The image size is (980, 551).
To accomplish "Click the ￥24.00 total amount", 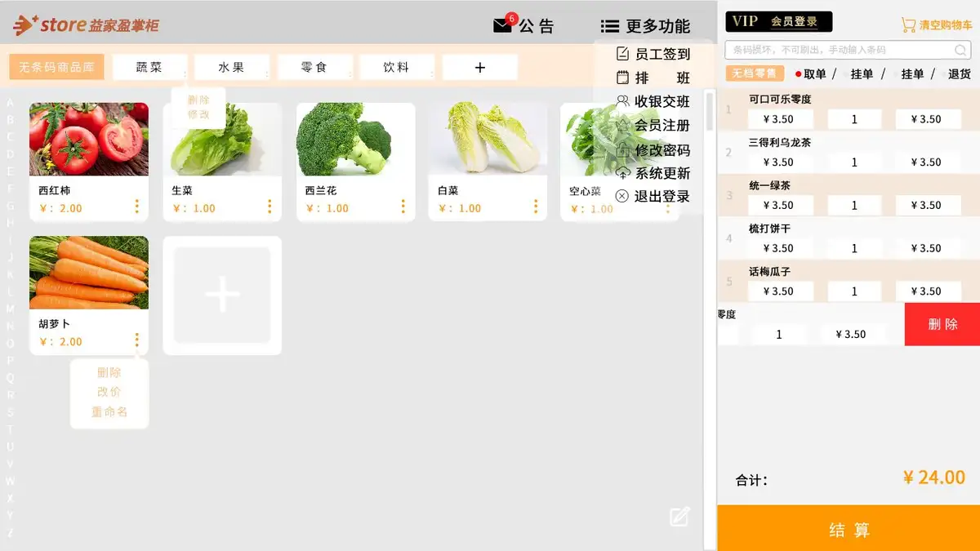I will tap(934, 478).
